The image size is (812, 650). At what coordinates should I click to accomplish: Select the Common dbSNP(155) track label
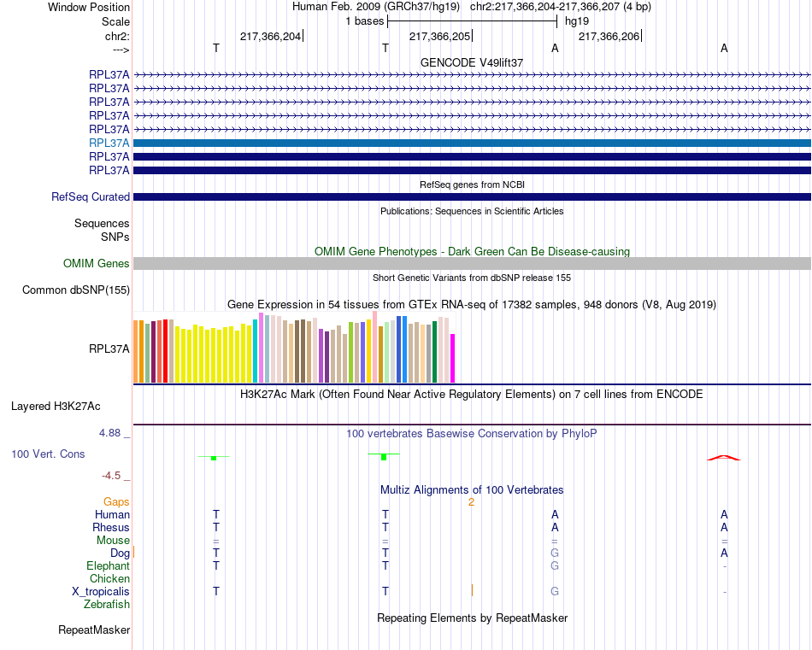(76, 290)
